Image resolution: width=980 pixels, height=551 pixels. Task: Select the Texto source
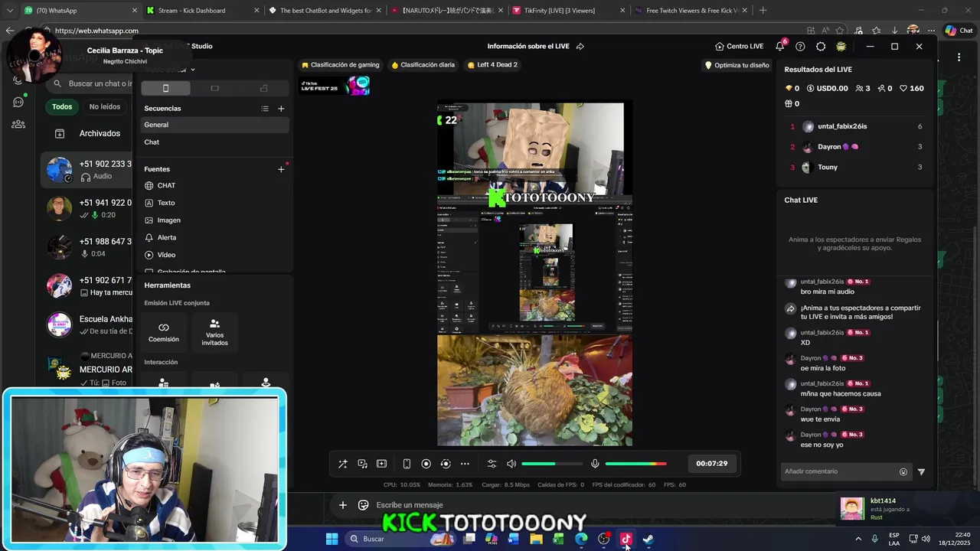214,203
